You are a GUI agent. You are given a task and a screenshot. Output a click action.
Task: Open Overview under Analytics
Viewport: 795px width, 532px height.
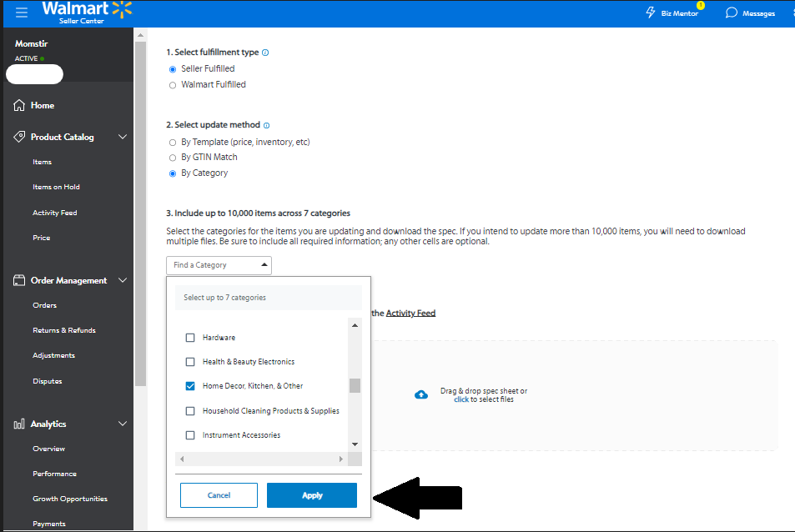point(48,449)
